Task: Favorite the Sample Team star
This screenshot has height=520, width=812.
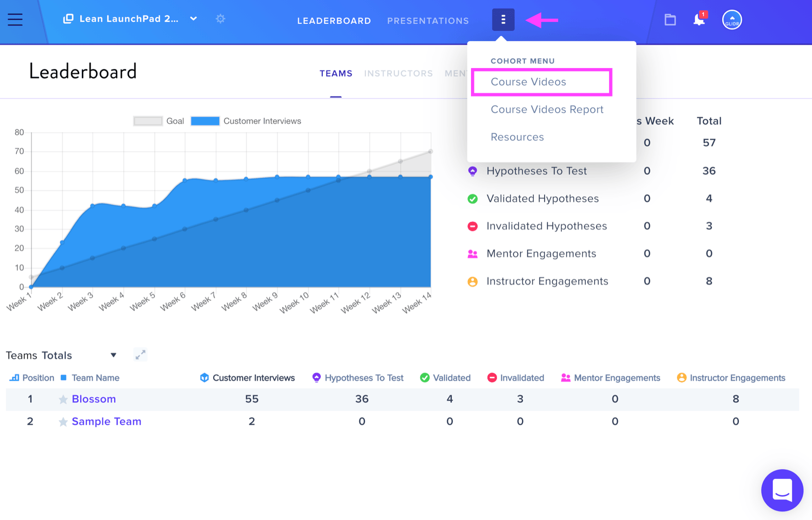Action: point(63,422)
